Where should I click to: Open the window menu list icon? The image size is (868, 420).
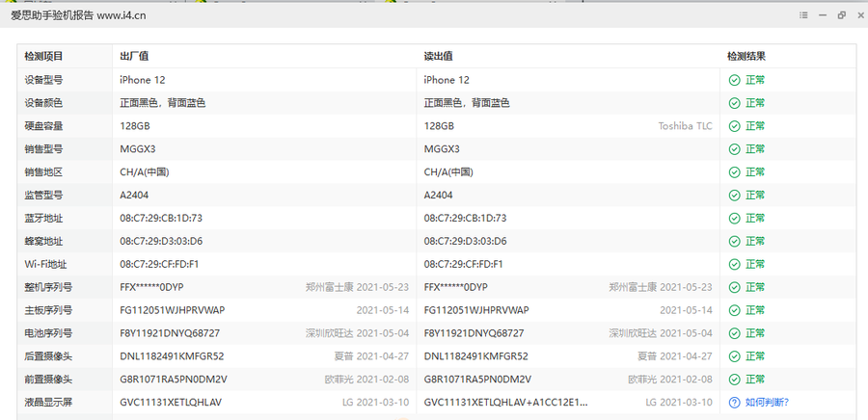pos(803,15)
